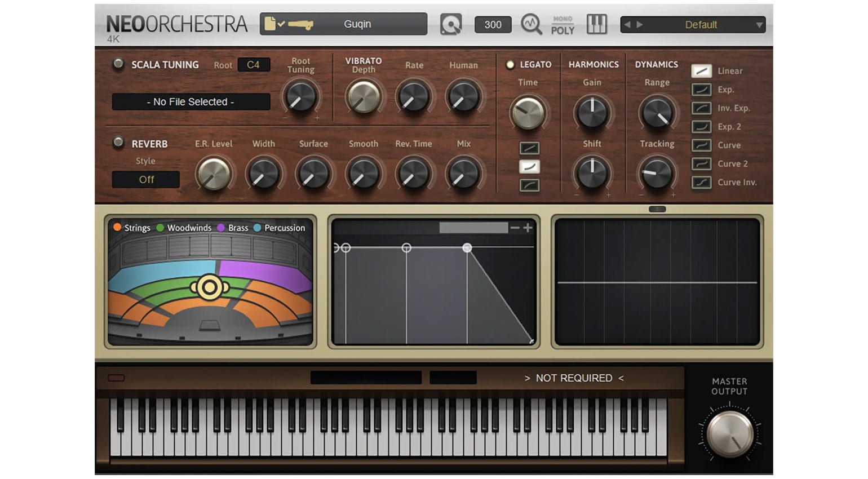Click the Vibrato Human knob
Screen dimensions: 868x479
click(x=463, y=96)
